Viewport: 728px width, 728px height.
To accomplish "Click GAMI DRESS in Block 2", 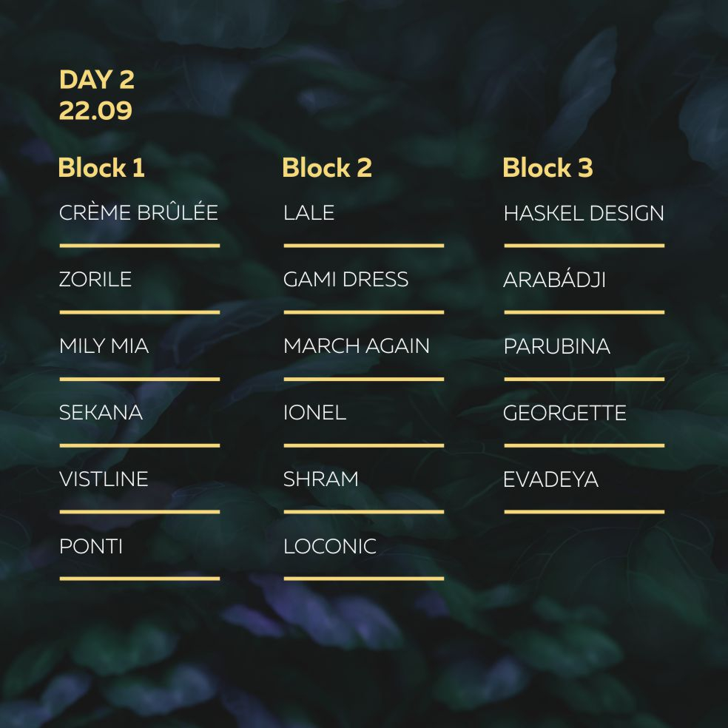I will 346,280.
